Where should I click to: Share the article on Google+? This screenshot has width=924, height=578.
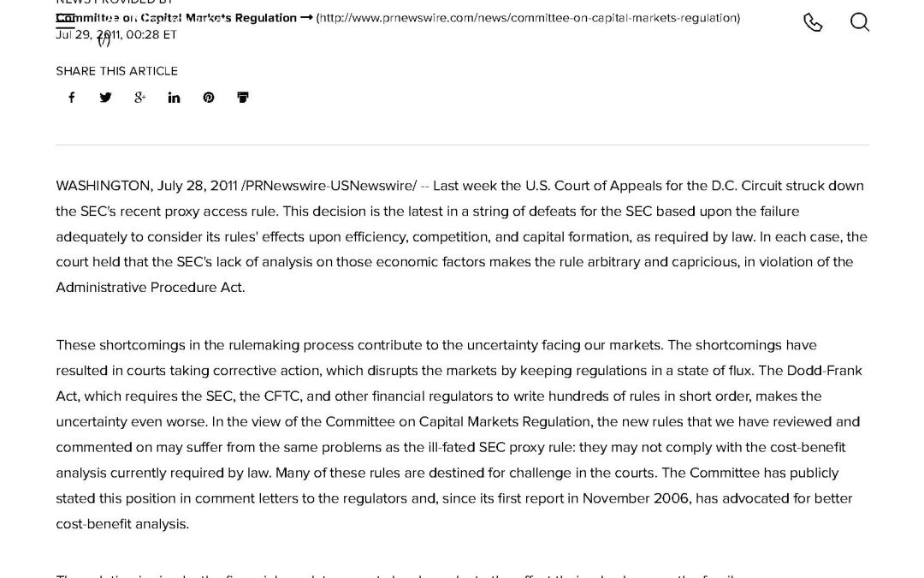click(x=140, y=97)
